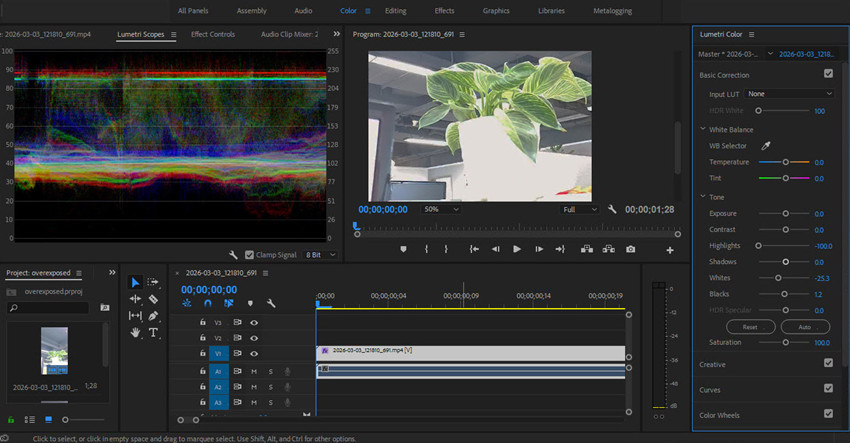Viewport: 850px width, 443px height.
Task: Open the Full playback resolution dropdown
Action: click(x=579, y=209)
